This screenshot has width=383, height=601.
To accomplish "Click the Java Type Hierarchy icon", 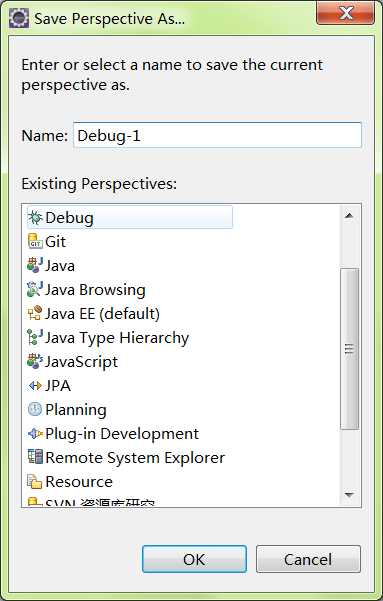I will pyautogui.click(x=35, y=338).
